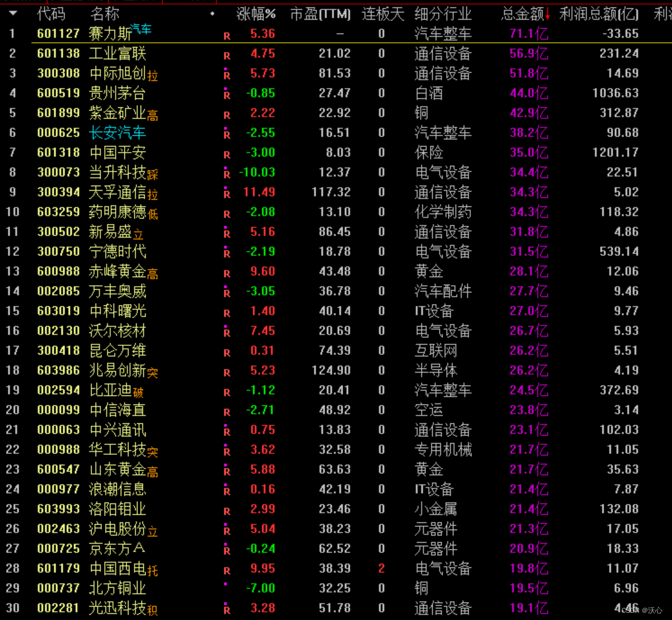Viewport: 672px width, 620px height.
Task: Click the -10.03 change value for 当升科技
Action: 257,172
